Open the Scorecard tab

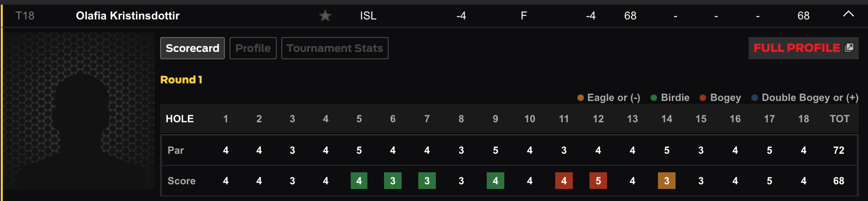click(x=192, y=48)
